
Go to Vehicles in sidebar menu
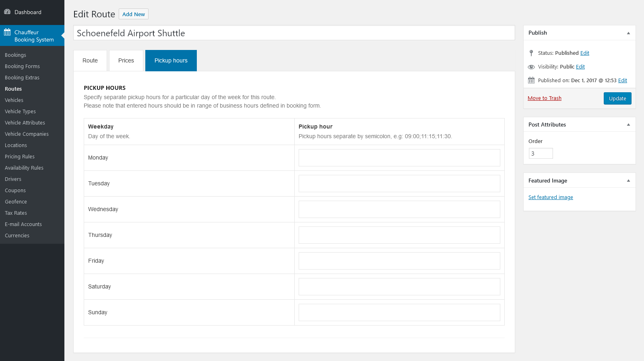(x=14, y=100)
